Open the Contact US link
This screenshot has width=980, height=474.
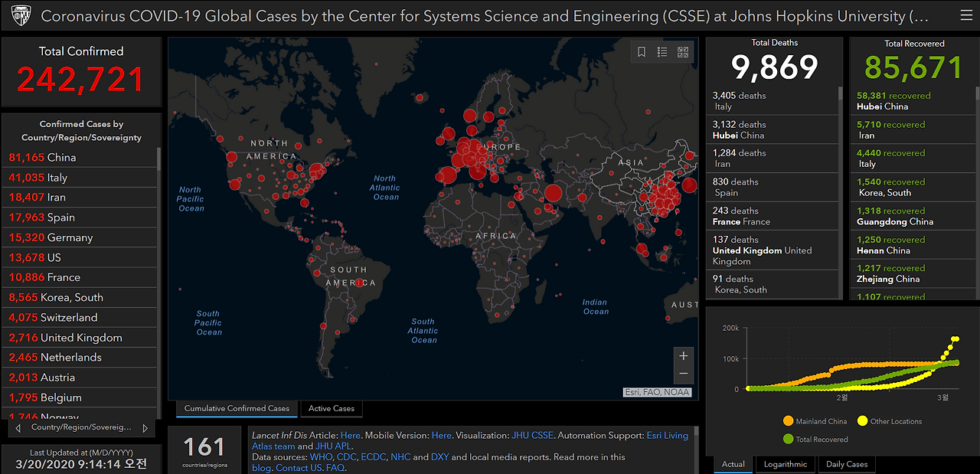click(x=299, y=468)
